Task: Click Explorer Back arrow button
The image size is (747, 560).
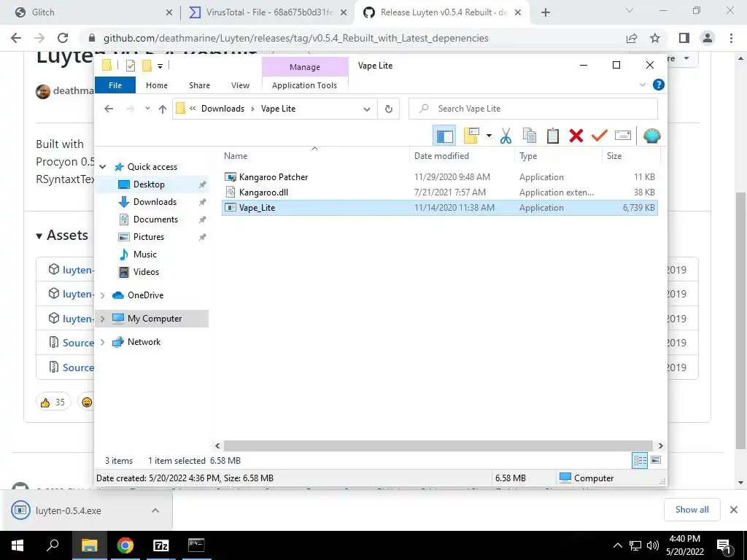Action: (x=109, y=109)
